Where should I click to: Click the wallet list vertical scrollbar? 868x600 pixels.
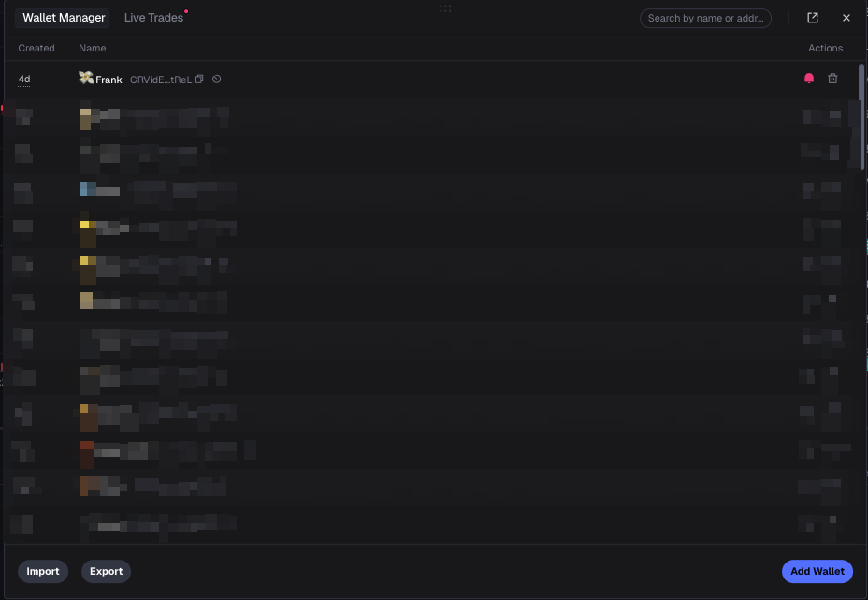click(x=861, y=117)
